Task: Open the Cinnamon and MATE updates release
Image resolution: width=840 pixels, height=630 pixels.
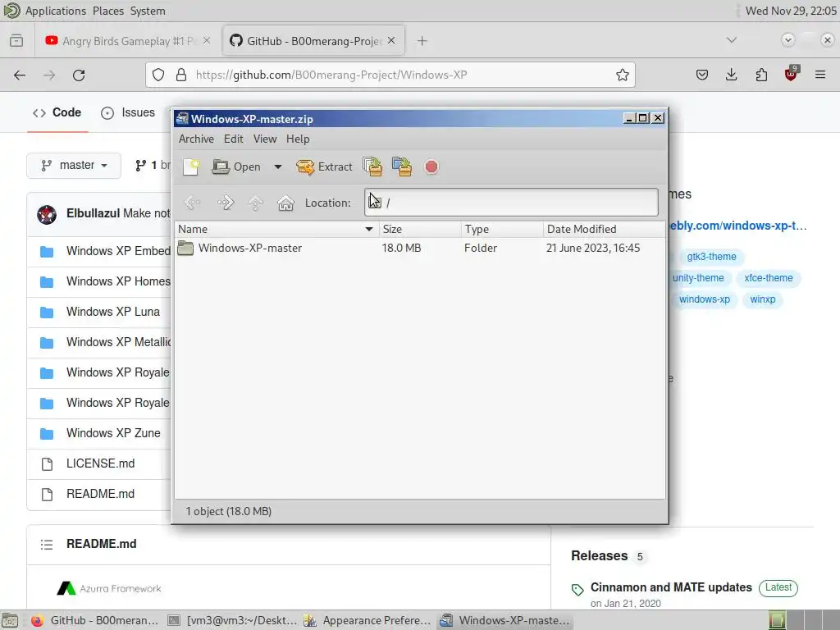Action: [x=671, y=587]
